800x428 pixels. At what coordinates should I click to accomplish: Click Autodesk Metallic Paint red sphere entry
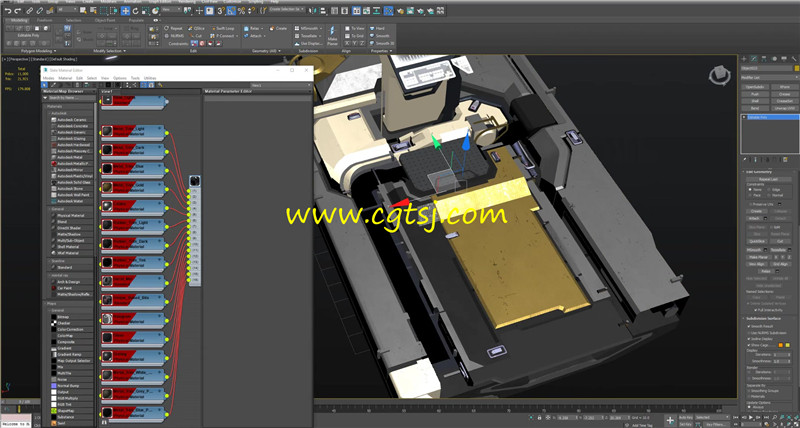click(x=71, y=164)
